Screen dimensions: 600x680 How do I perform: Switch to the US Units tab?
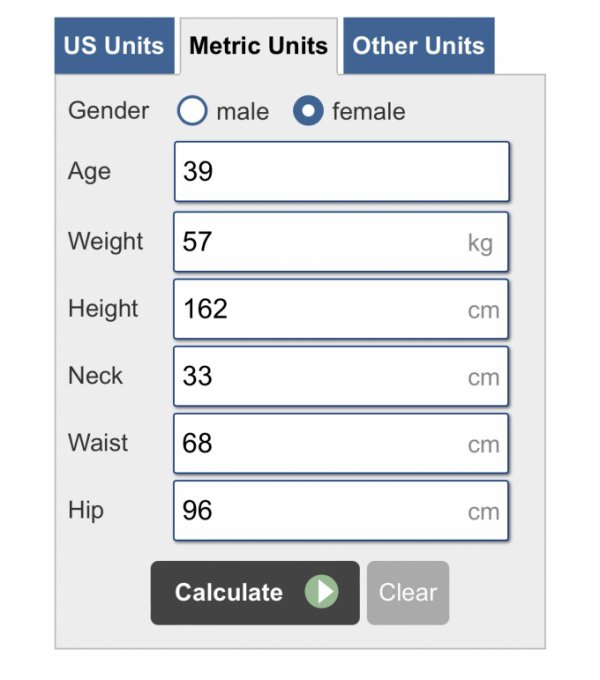coord(114,46)
